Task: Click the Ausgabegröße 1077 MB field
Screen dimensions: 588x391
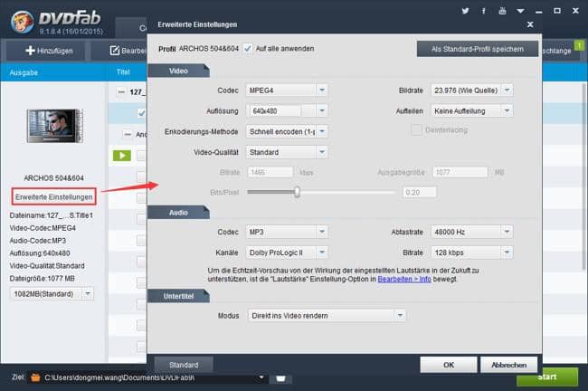Action: pyautogui.click(x=460, y=172)
